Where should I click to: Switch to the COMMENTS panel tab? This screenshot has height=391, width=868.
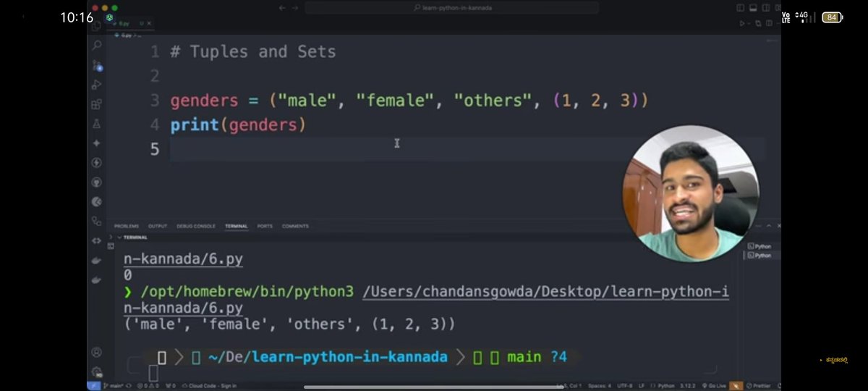[x=295, y=226]
